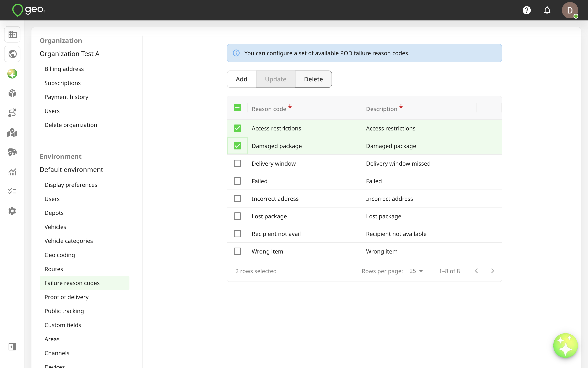This screenshot has height=368, width=588.
Task: Open the package box sidebar icon
Action: [x=12, y=93]
